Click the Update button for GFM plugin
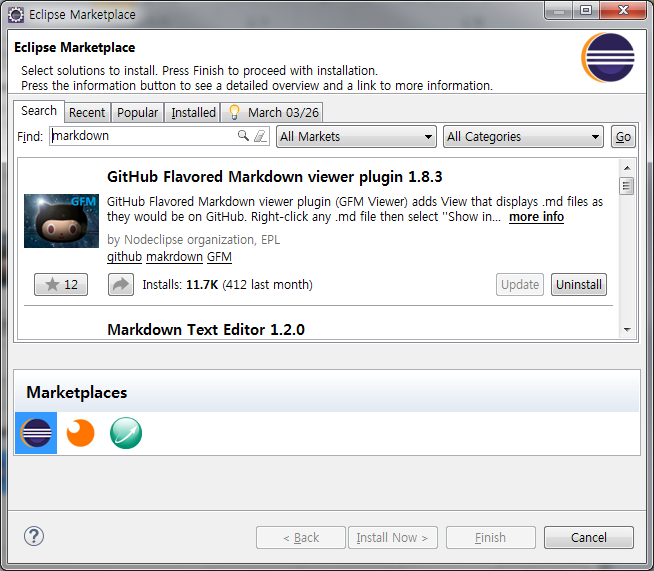This screenshot has height=571, width=654. [520, 284]
